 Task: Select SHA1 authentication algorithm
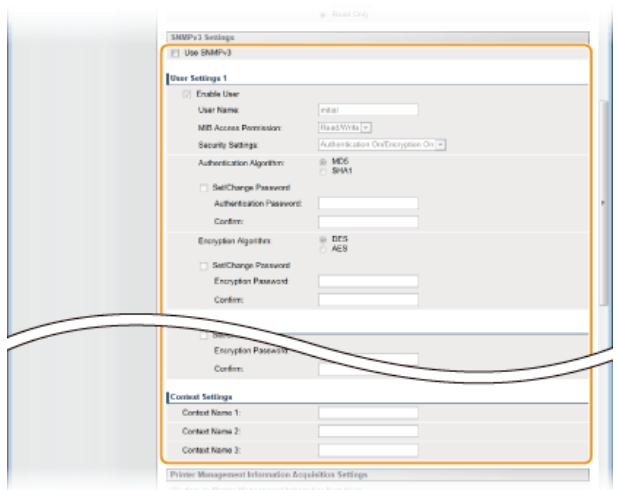[323, 171]
